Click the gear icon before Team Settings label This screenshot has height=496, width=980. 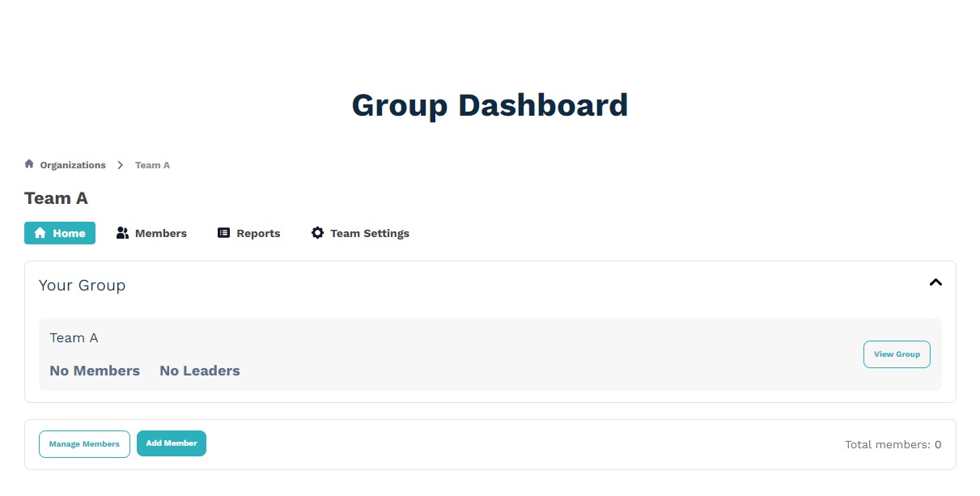click(317, 232)
